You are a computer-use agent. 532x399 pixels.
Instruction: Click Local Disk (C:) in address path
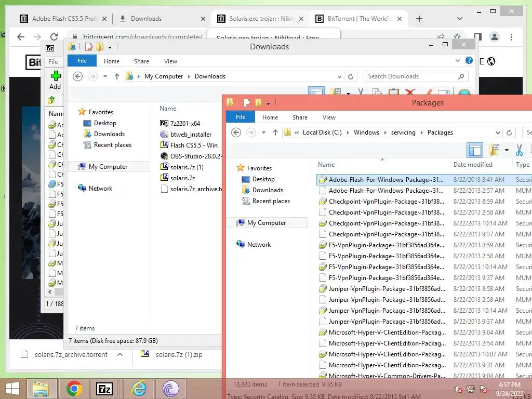point(322,132)
